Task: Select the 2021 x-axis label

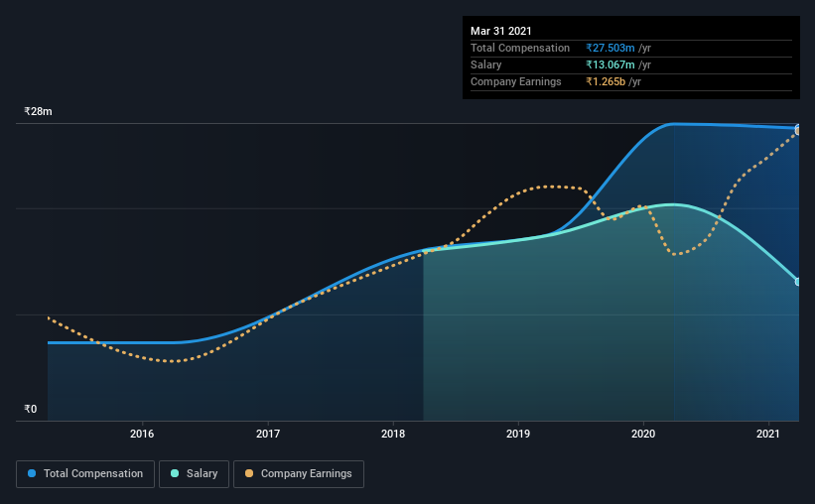Action: click(767, 434)
